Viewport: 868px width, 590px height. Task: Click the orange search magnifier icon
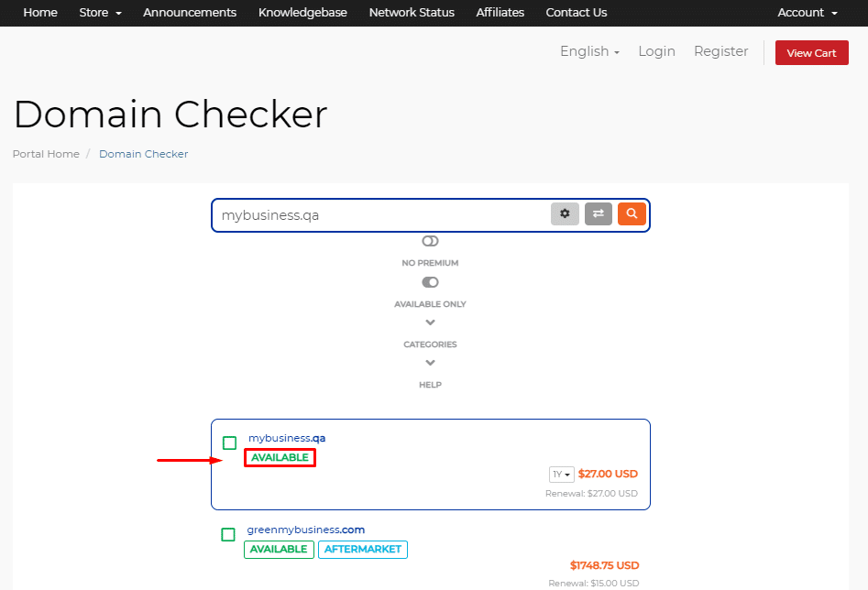click(632, 213)
